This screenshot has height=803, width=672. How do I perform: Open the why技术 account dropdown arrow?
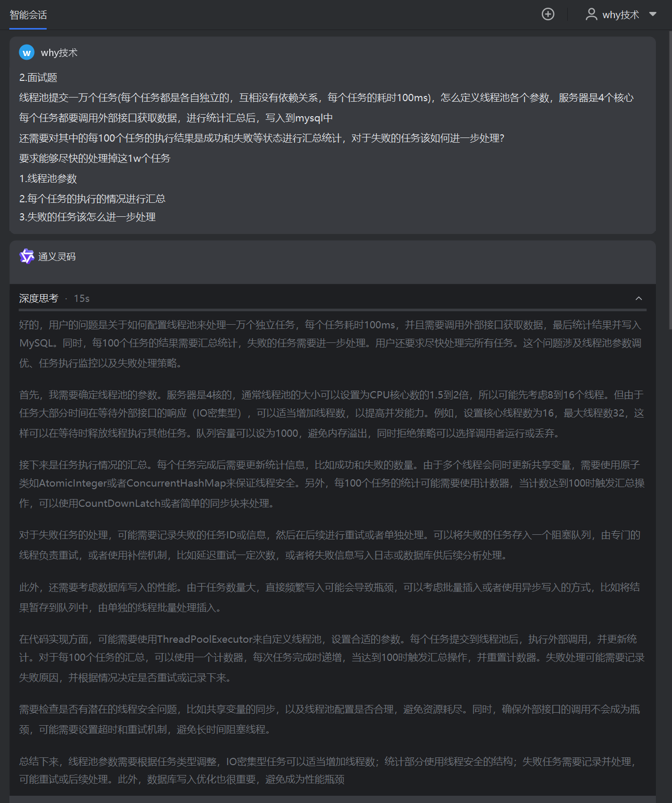[653, 14]
